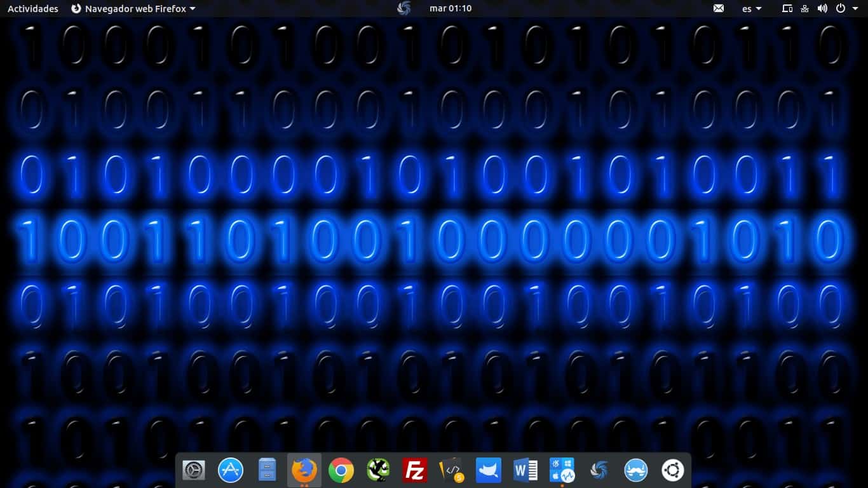
Task: Open the settings gear in the dock
Action: coord(193,470)
